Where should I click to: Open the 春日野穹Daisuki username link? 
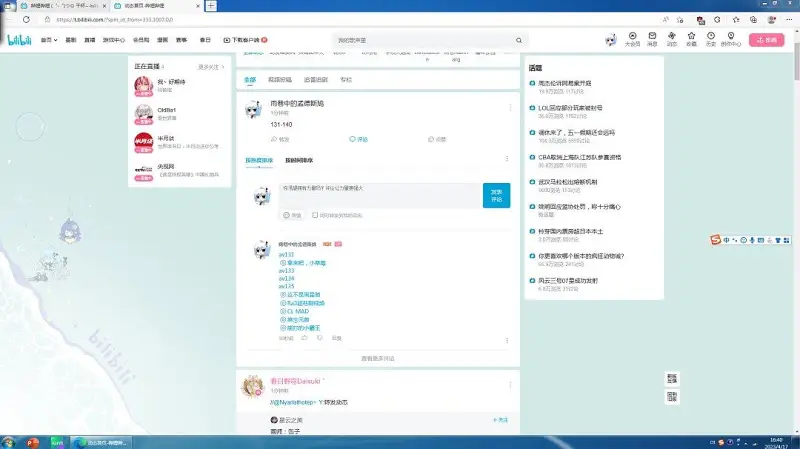click(295, 381)
